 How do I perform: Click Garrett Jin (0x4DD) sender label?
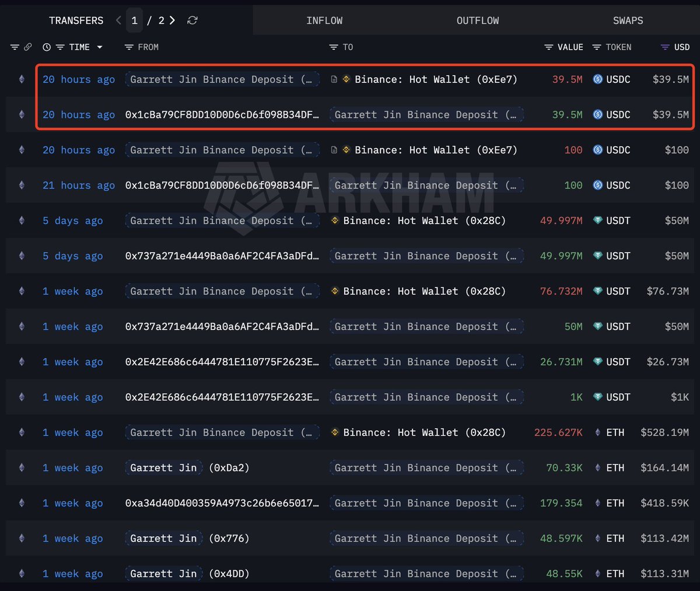[x=187, y=573]
